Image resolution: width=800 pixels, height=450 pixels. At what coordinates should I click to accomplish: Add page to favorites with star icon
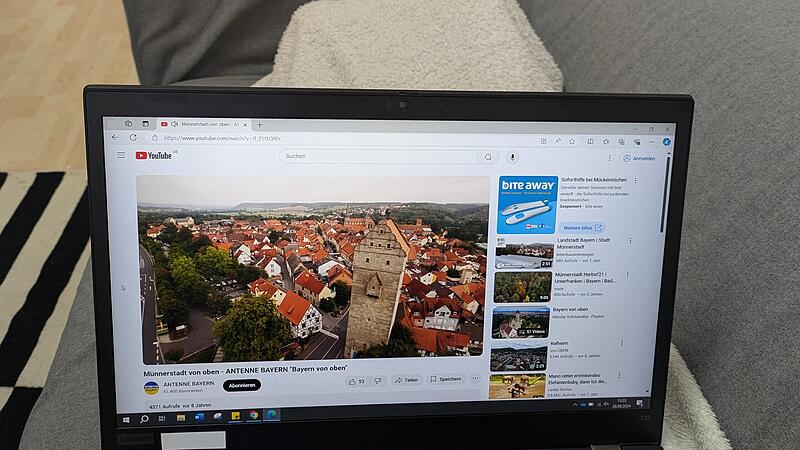click(x=572, y=141)
